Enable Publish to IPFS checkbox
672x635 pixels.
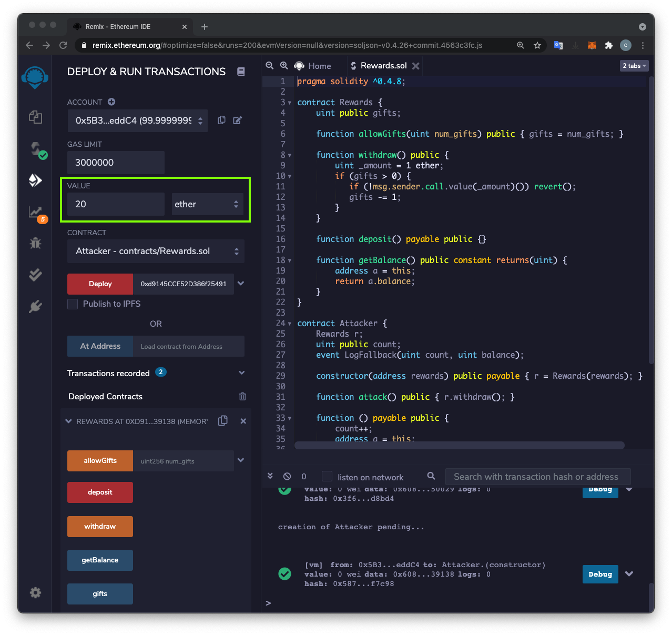(73, 304)
